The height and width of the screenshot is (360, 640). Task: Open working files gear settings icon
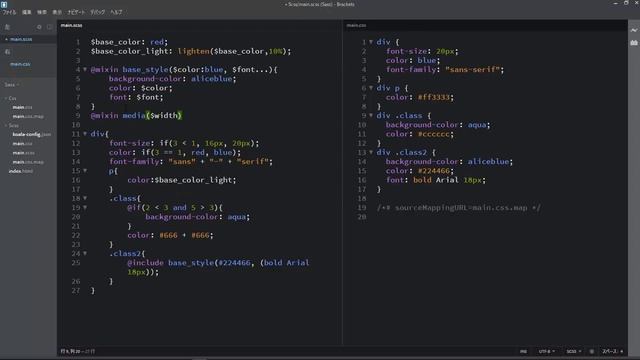point(39,27)
